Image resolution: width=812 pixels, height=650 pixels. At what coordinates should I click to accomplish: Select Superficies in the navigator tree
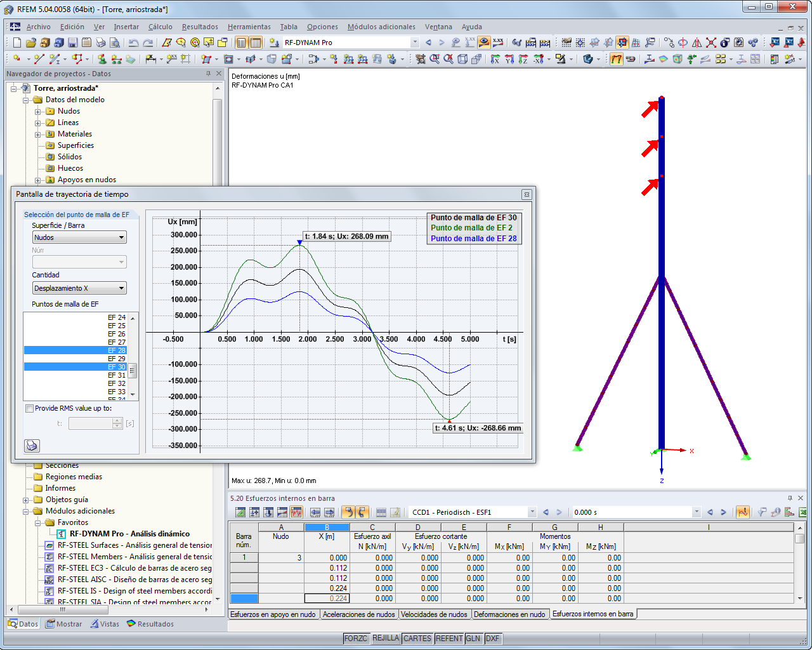(x=75, y=145)
